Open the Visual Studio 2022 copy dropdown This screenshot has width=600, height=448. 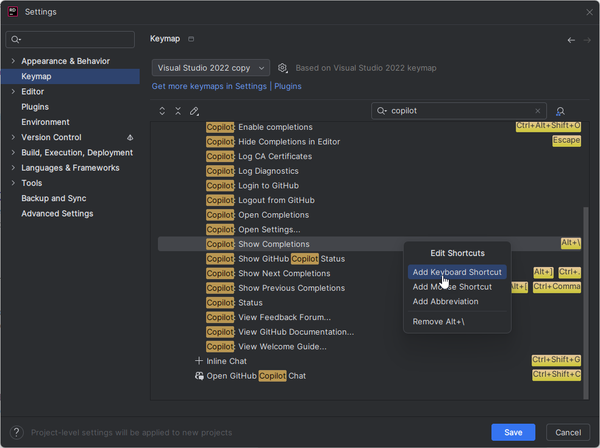[211, 68]
